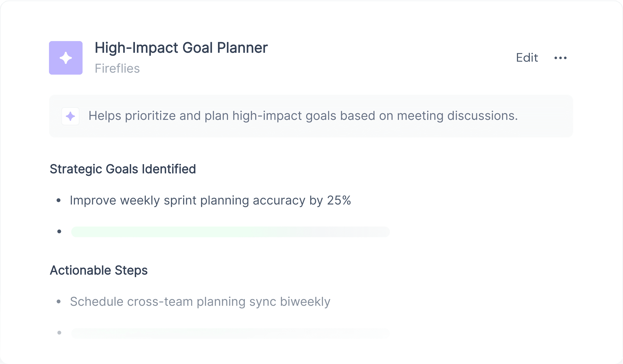Screen dimensions: 623x364
Task: Click the green placeholder bar under Strategic Goals
Action: click(230, 232)
